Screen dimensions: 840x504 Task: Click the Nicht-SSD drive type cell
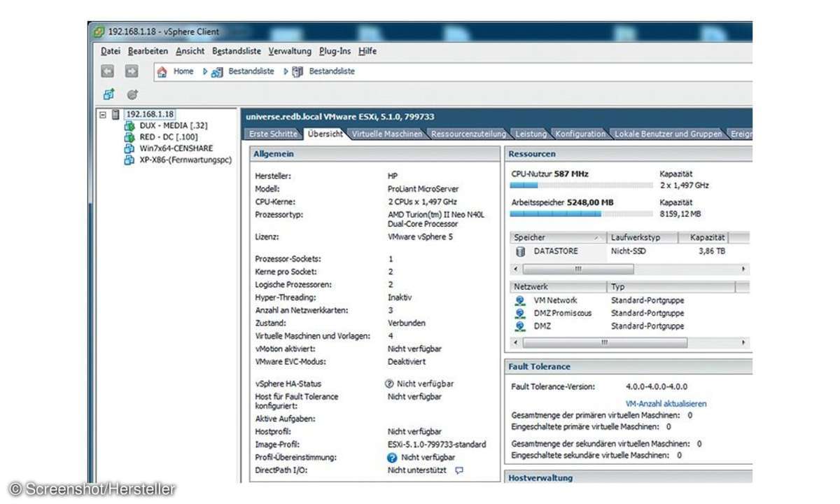pyautogui.click(x=629, y=251)
